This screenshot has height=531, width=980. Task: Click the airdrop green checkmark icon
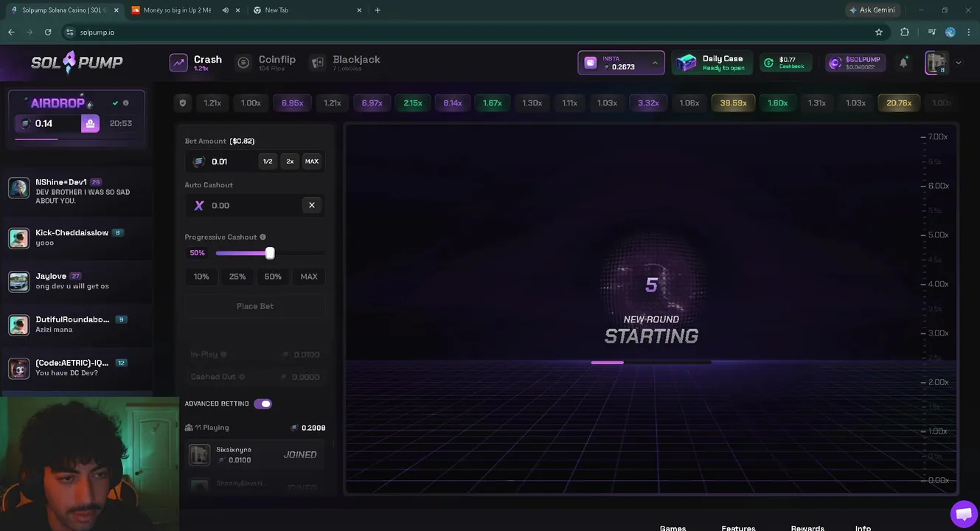(115, 103)
